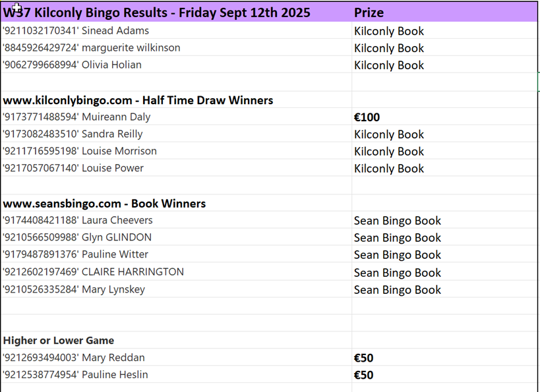Click the Louise Power cell
This screenshot has height=392, width=540.
[176, 168]
